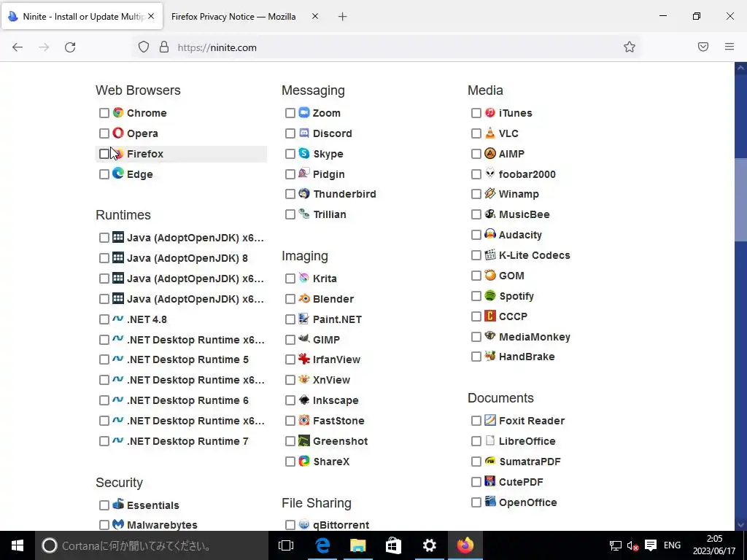Screen dimensions: 747x560
Task: Click the Audacity headphones icon
Action: tap(490, 234)
